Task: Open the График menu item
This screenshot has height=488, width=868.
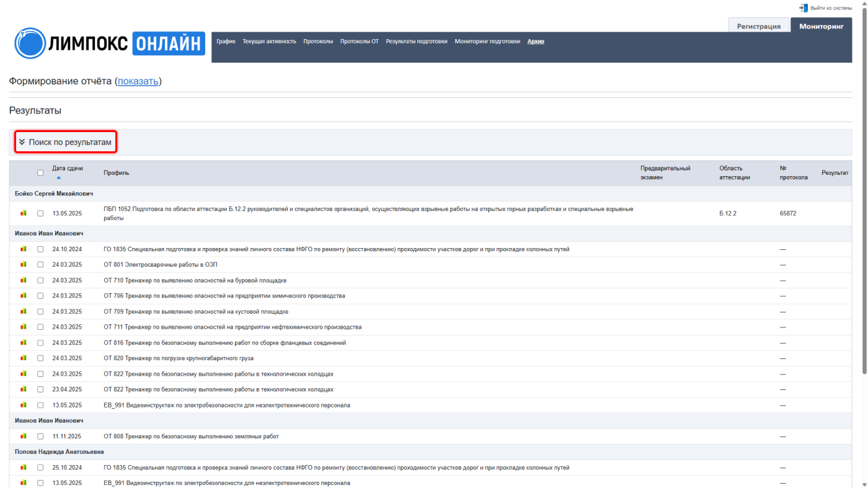Action: coord(226,42)
